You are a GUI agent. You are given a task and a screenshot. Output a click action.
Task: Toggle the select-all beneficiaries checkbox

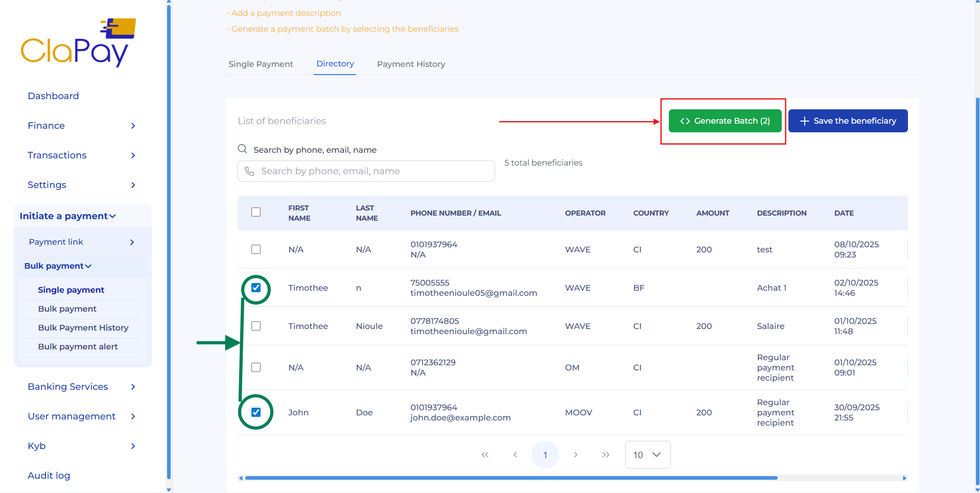pyautogui.click(x=256, y=212)
